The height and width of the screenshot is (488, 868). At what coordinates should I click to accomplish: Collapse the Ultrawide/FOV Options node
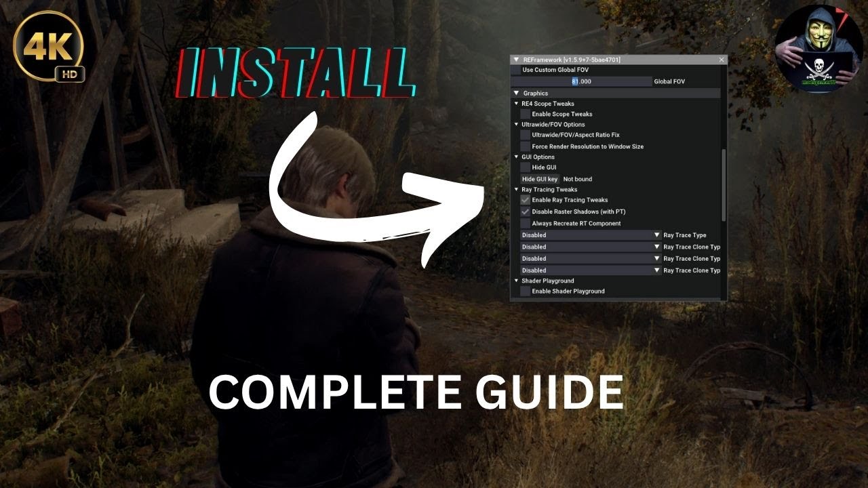click(x=516, y=125)
